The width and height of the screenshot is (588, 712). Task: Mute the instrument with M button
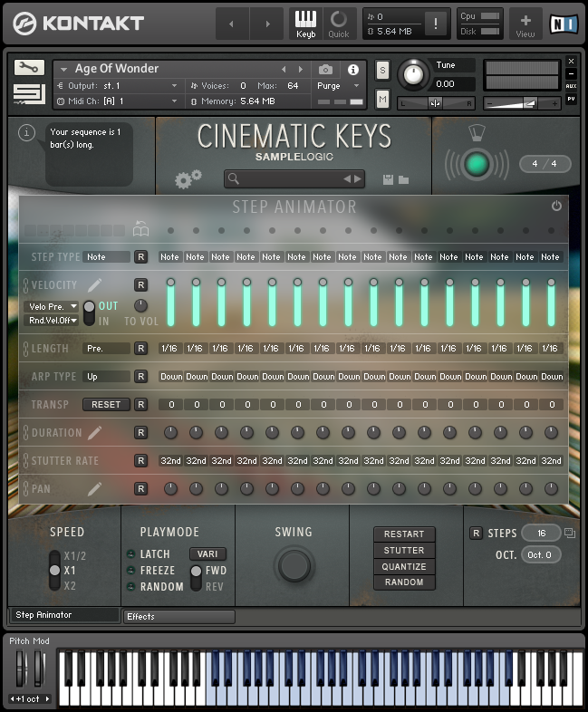(382, 100)
